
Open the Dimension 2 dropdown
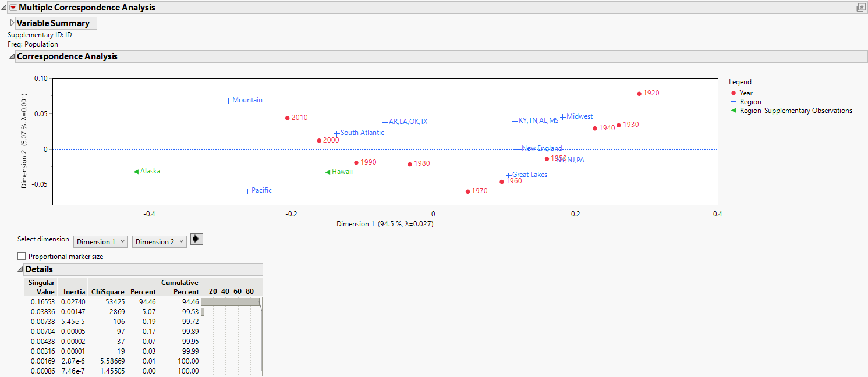(x=160, y=241)
